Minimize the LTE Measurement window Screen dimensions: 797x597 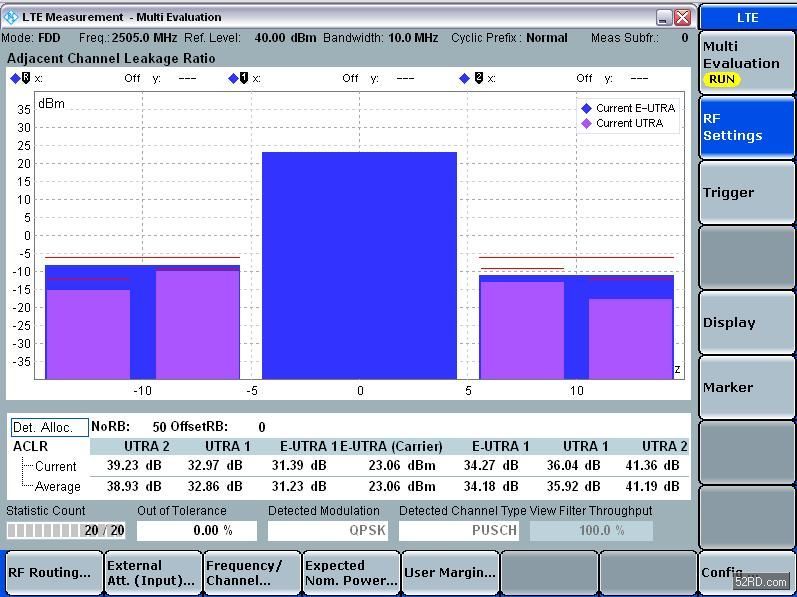[664, 17]
